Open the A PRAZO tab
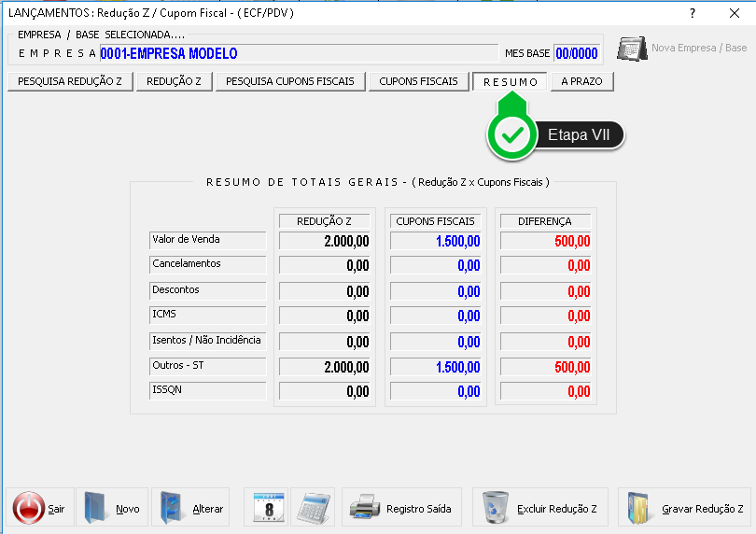The width and height of the screenshot is (756, 534). tap(581, 82)
